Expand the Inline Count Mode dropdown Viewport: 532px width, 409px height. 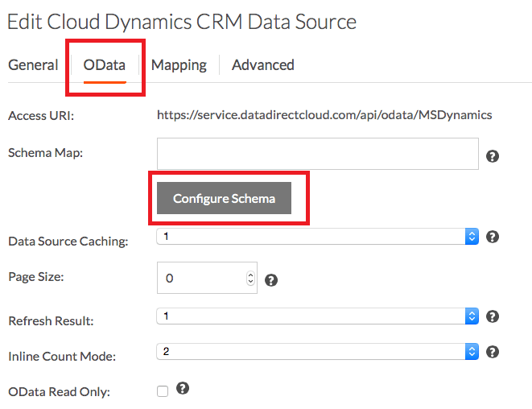tap(318, 352)
